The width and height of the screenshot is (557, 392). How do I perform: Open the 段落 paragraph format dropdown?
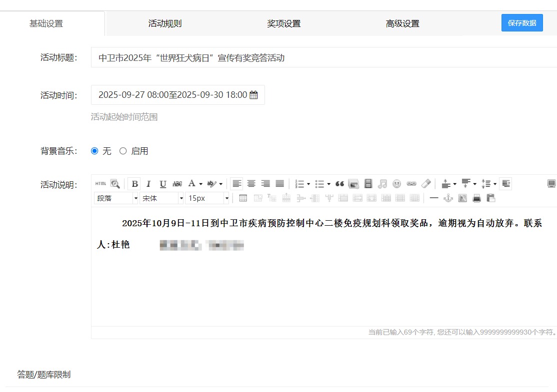coord(116,198)
